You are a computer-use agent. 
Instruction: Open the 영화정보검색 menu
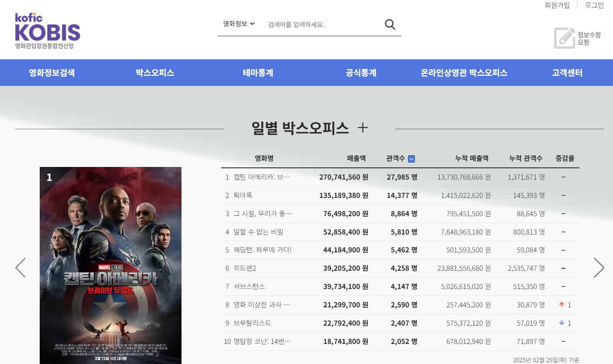tap(52, 73)
